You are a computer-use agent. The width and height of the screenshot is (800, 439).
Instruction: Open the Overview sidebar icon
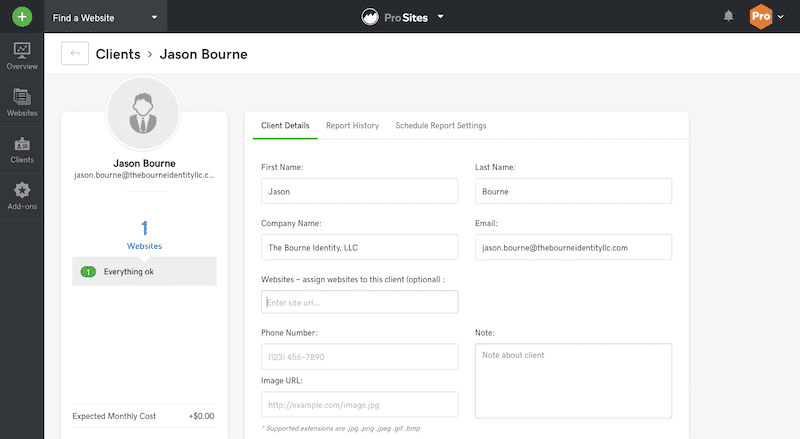click(22, 56)
